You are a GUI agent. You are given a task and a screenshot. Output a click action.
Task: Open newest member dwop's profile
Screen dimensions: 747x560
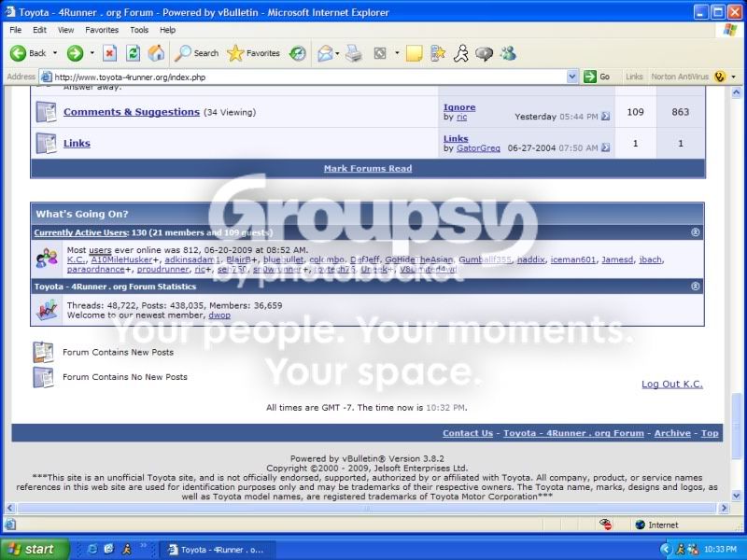point(219,315)
